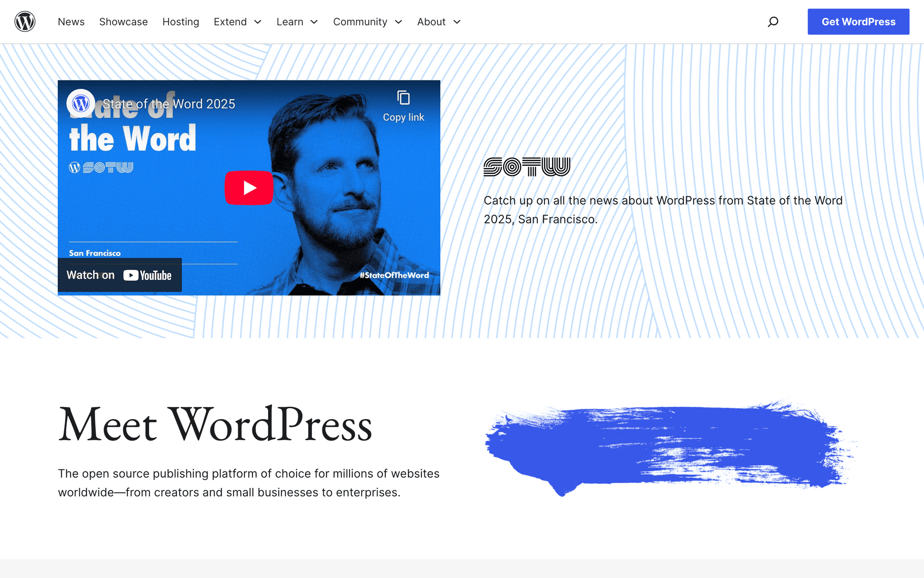Open the Hosting page link
924x578 pixels.
[180, 21]
